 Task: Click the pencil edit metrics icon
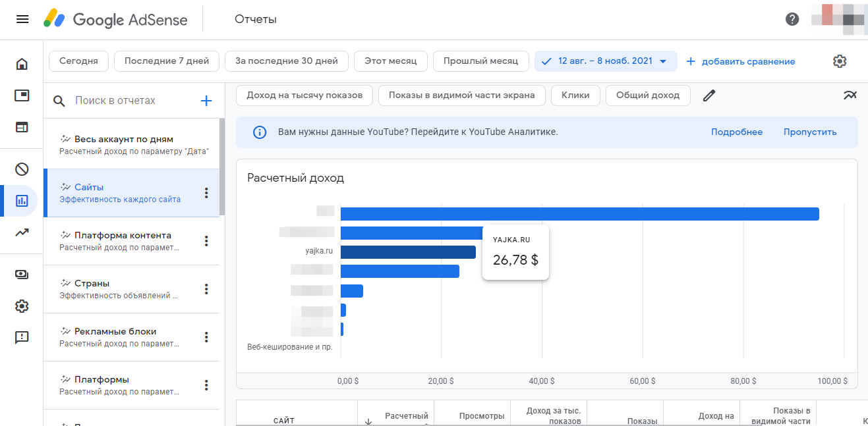[x=709, y=95]
